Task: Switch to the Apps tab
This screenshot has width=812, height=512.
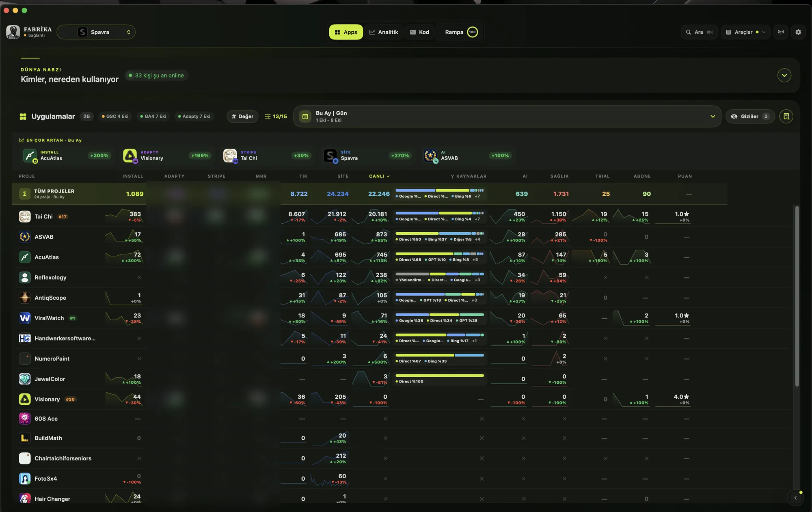Action: point(346,32)
